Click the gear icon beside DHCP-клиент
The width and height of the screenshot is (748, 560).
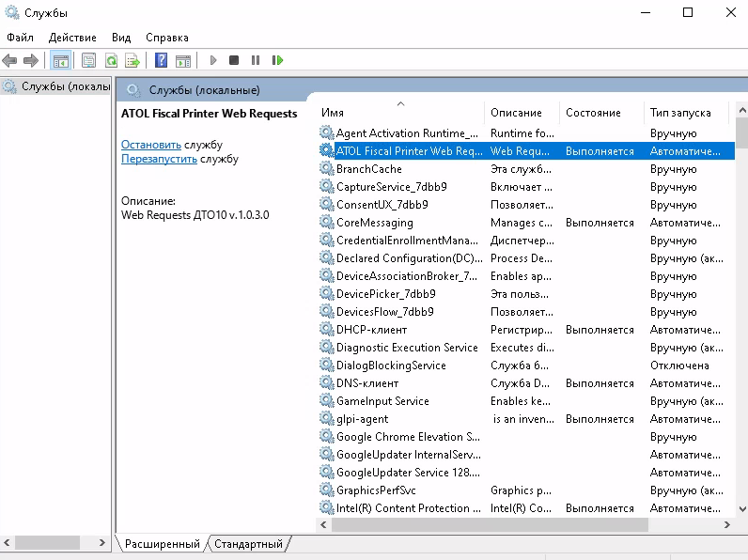tap(326, 329)
